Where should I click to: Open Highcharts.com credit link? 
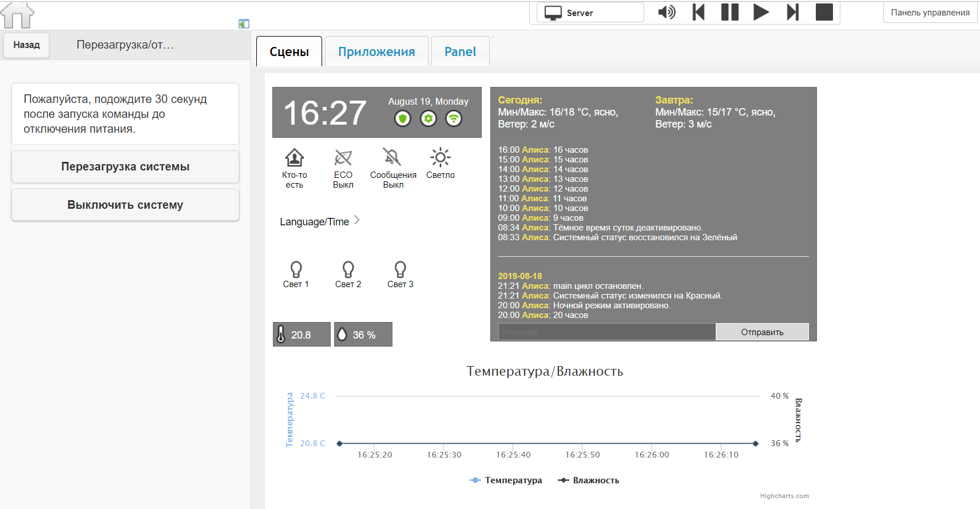pos(784,496)
